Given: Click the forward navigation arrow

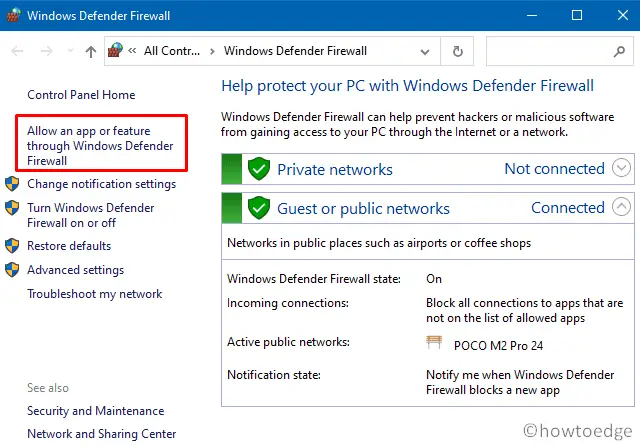Looking at the screenshot, I should (x=47, y=51).
